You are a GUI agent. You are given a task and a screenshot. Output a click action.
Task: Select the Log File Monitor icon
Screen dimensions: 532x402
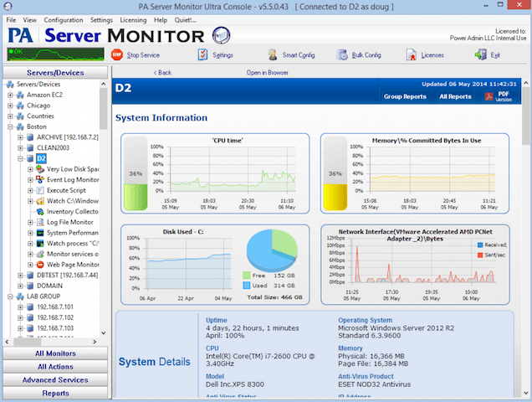click(40, 222)
